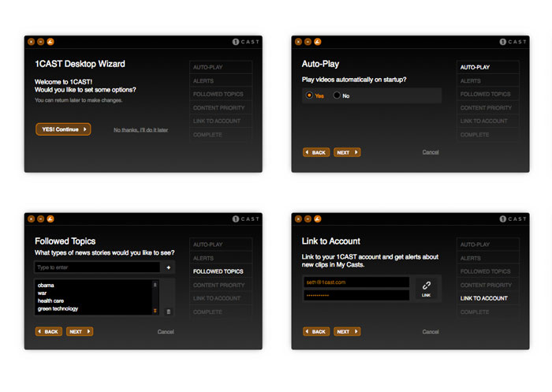Select highlighted AUTO-PLAY step in the Auto-Play window
Image resolution: width=552 pixels, height=392 pixels.
pyautogui.click(x=488, y=67)
